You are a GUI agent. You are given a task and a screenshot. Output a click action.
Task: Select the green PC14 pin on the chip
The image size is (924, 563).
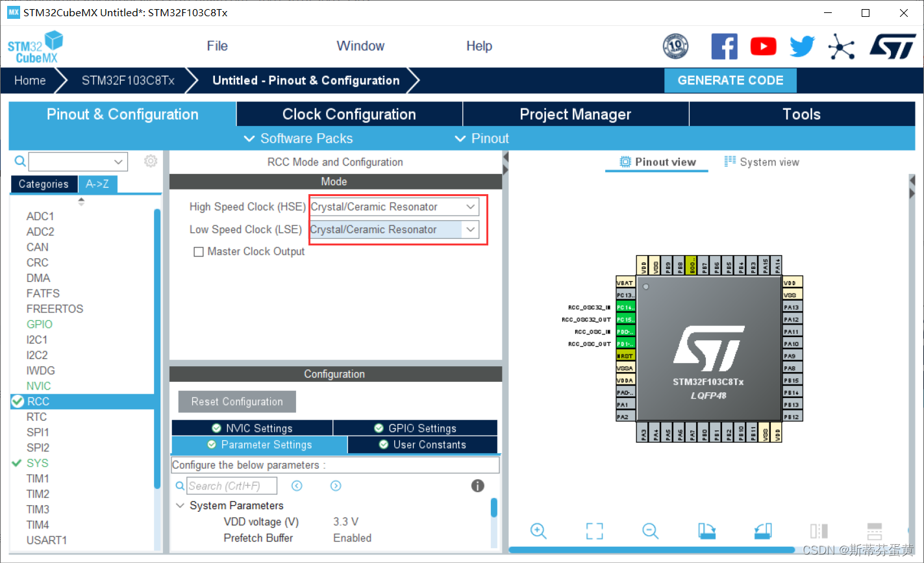pyautogui.click(x=625, y=307)
